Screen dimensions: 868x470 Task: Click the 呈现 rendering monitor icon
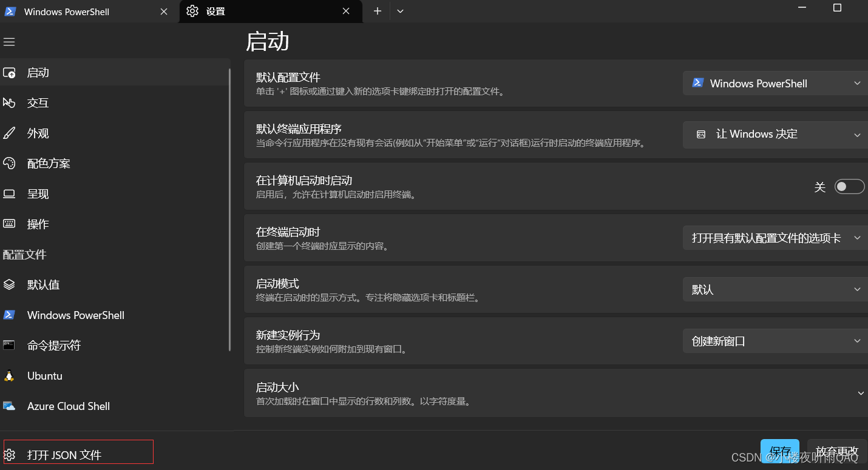point(9,194)
